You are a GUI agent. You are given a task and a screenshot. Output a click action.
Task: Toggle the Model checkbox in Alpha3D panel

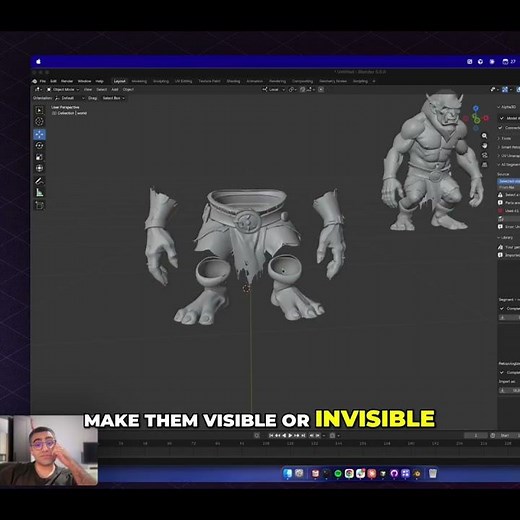(x=502, y=118)
